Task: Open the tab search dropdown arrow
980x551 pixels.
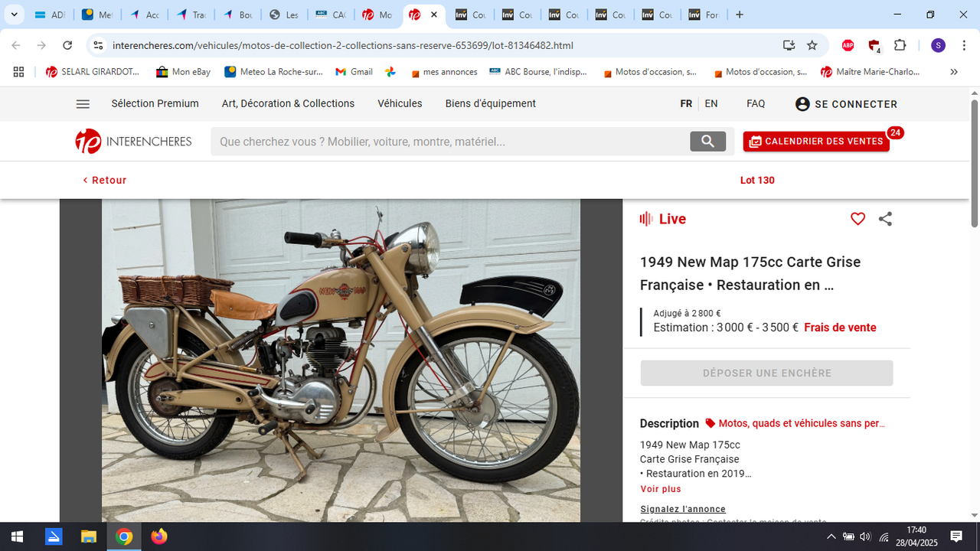Action: pyautogui.click(x=14, y=15)
